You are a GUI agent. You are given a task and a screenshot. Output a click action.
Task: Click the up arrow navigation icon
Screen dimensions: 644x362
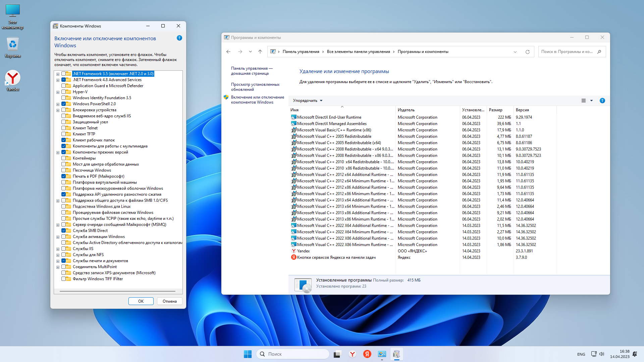point(260,52)
